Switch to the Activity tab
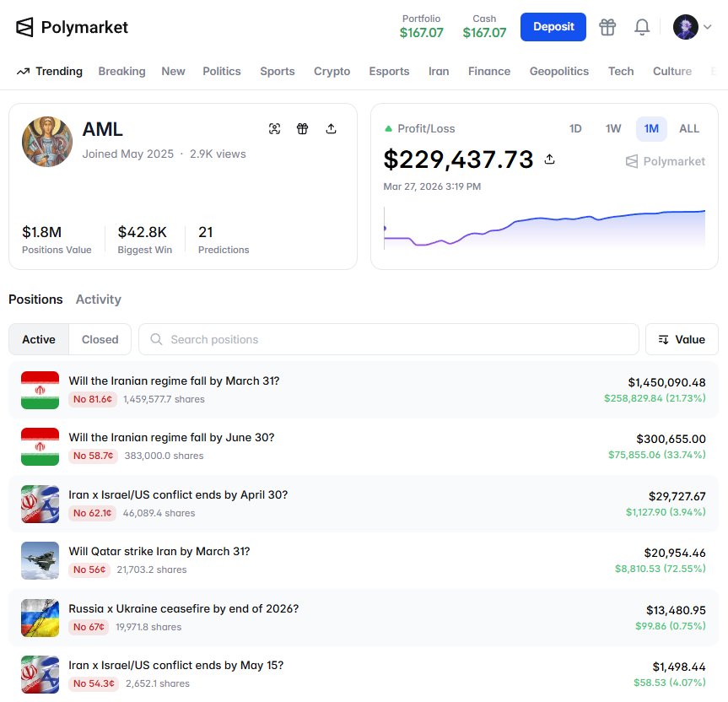Image resolution: width=728 pixels, height=702 pixels. click(99, 300)
